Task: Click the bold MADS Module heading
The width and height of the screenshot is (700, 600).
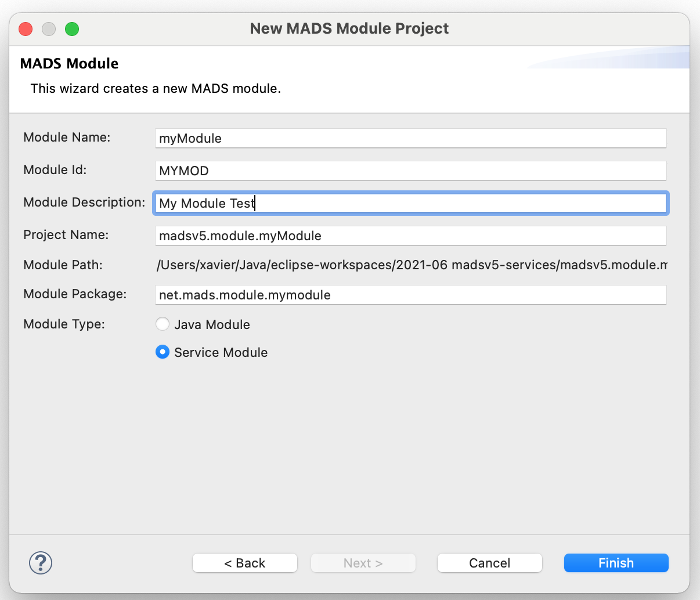Action: 69,64
